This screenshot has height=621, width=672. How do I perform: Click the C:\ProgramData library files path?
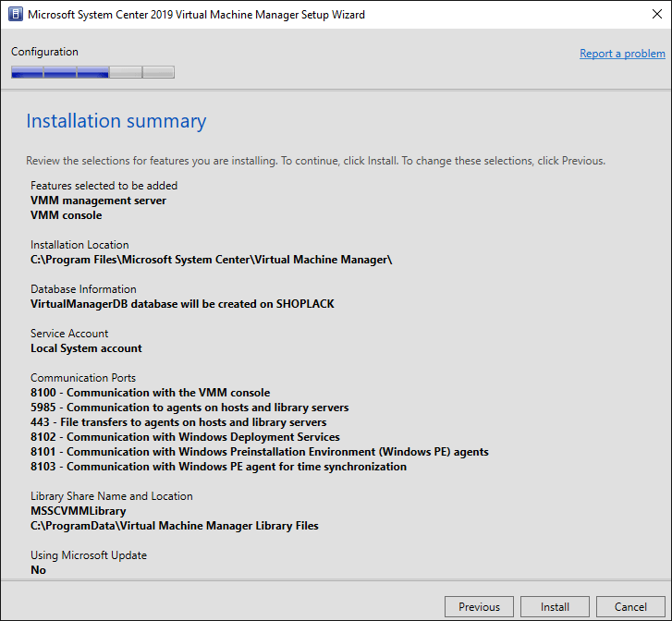point(175,526)
